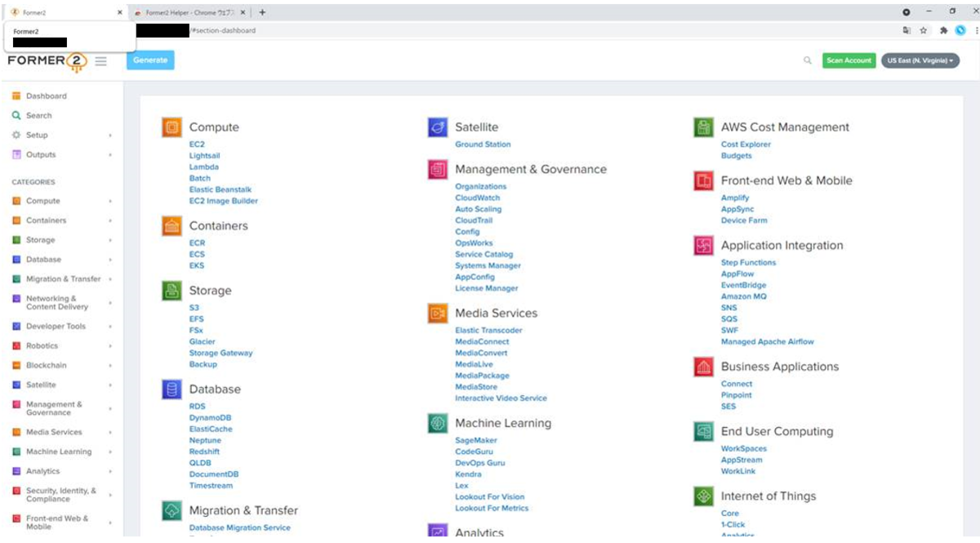Click the AWS Cost Management icon

(704, 127)
